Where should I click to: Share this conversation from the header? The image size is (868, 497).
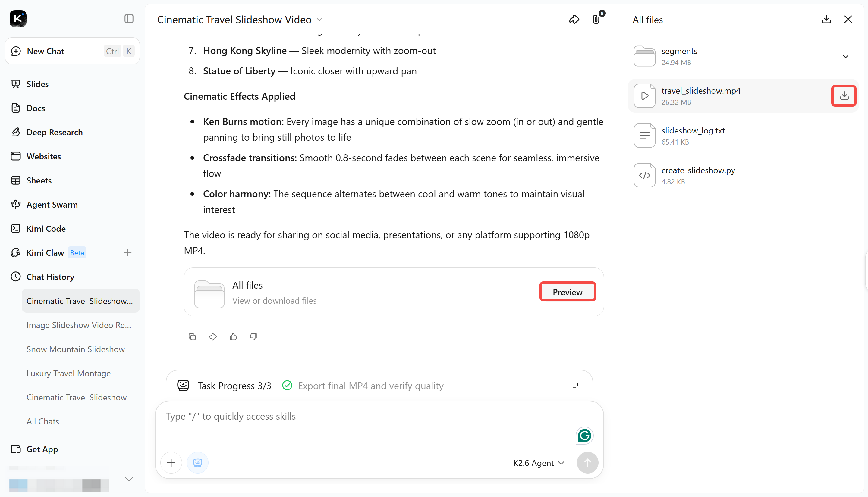574,20
